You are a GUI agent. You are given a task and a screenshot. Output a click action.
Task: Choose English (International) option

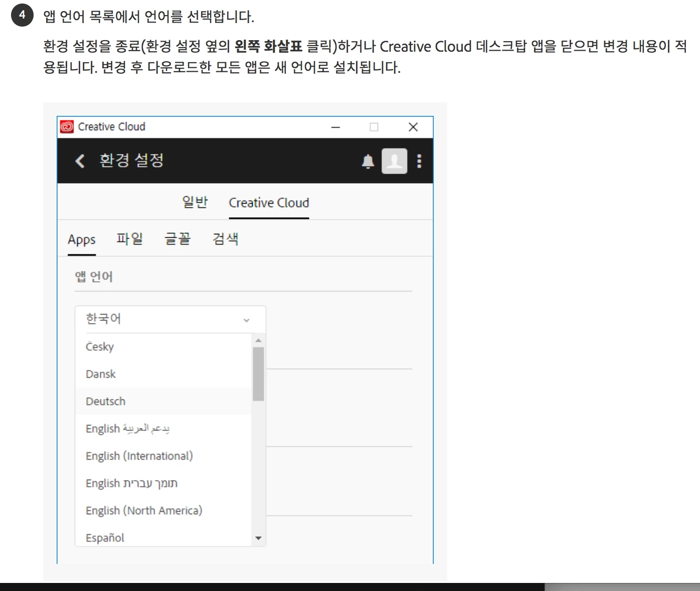pyautogui.click(x=163, y=456)
